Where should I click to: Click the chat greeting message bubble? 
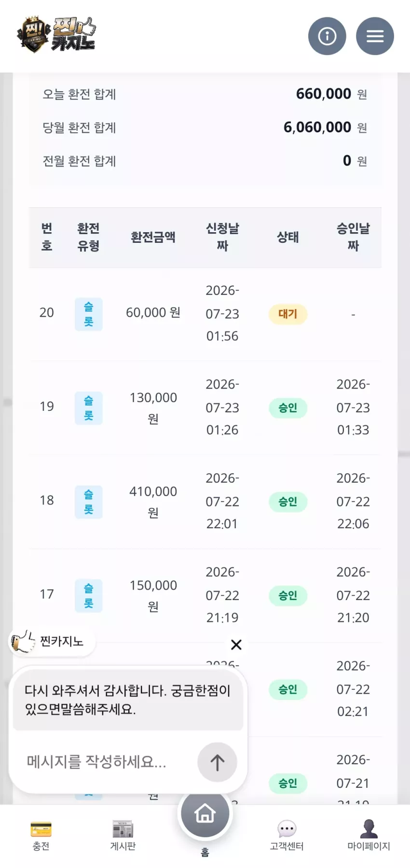click(x=128, y=700)
